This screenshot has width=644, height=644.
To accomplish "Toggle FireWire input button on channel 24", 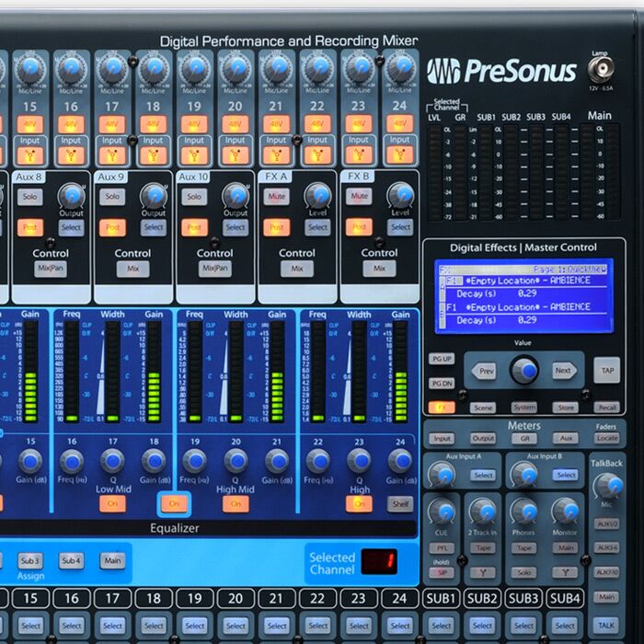I will click(x=399, y=155).
